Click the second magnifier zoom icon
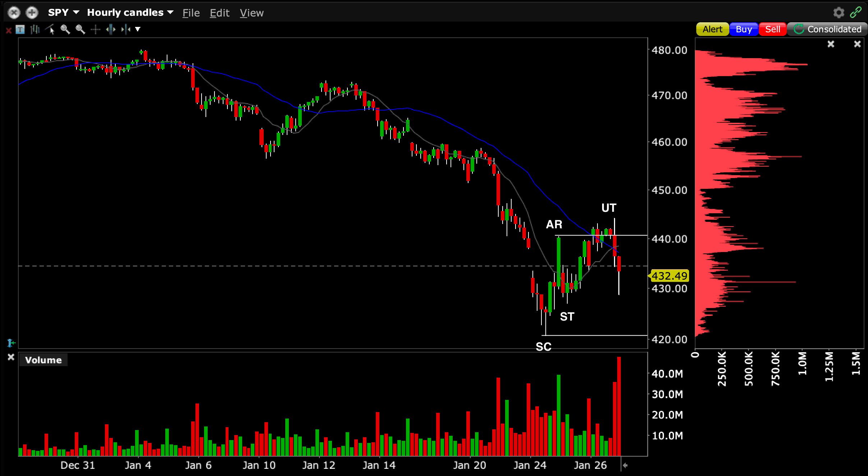868x476 pixels. click(80, 29)
